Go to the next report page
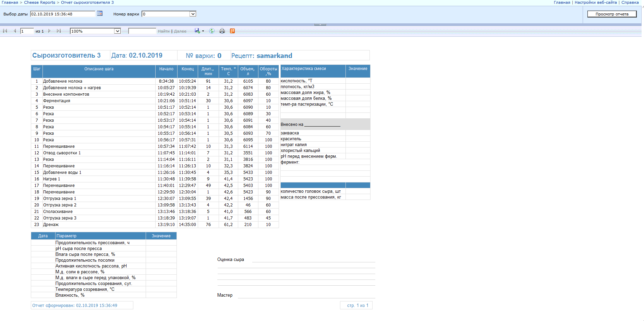Viewport: 644px width, 321px height. tap(49, 31)
